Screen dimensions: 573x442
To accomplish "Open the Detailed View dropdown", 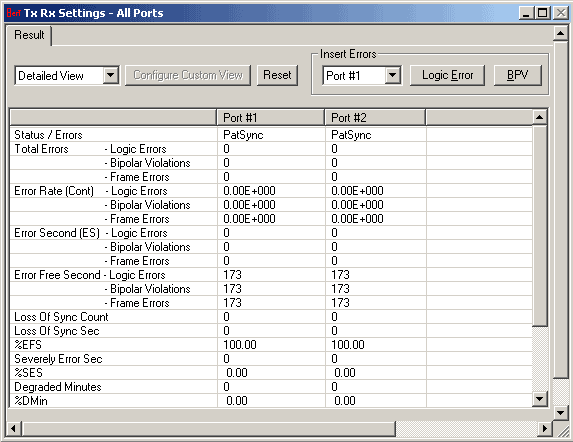I will point(110,76).
